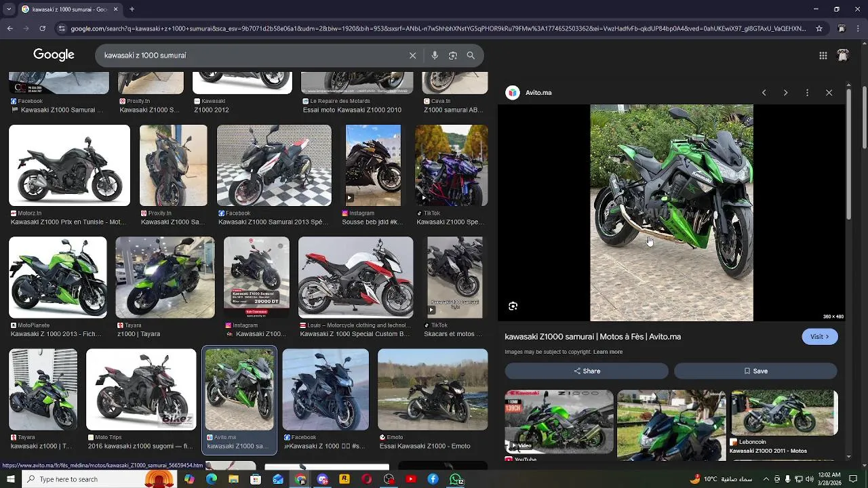Open the Learn more copyright link
The width and height of the screenshot is (868, 488).
608,352
